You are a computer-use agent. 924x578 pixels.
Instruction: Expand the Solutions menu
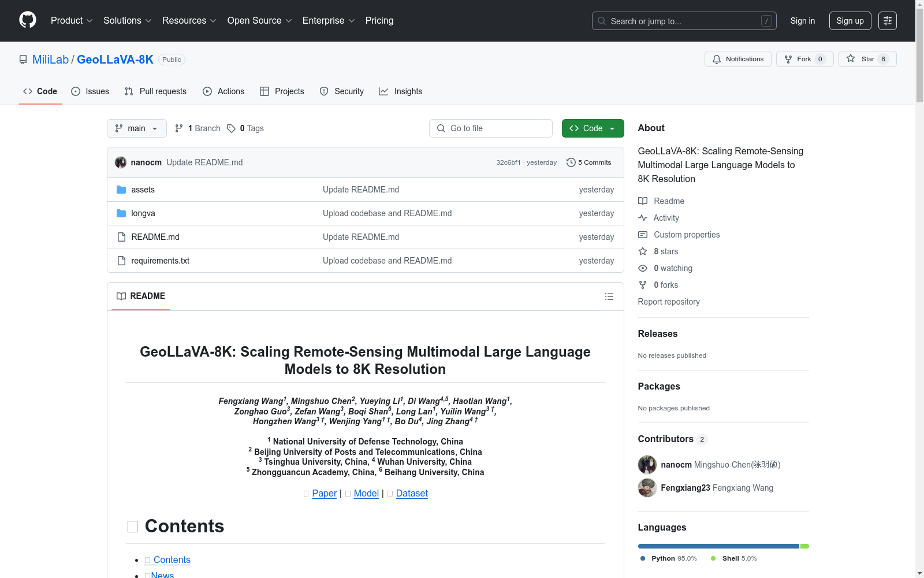[128, 21]
